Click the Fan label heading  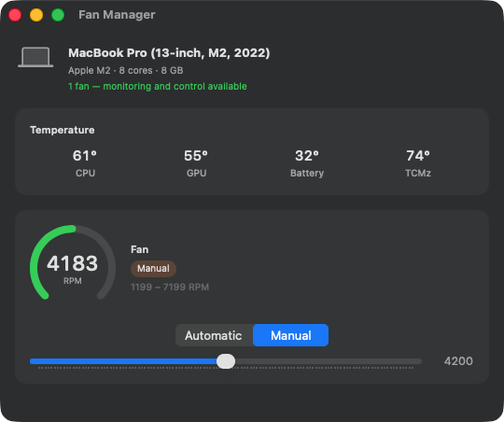pyautogui.click(x=139, y=249)
